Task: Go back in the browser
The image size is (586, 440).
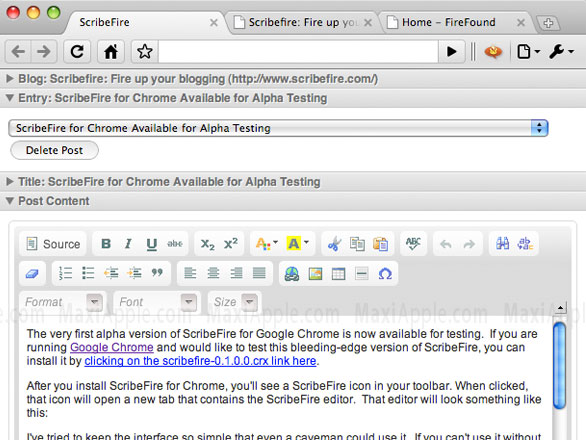Action: pos(18,51)
